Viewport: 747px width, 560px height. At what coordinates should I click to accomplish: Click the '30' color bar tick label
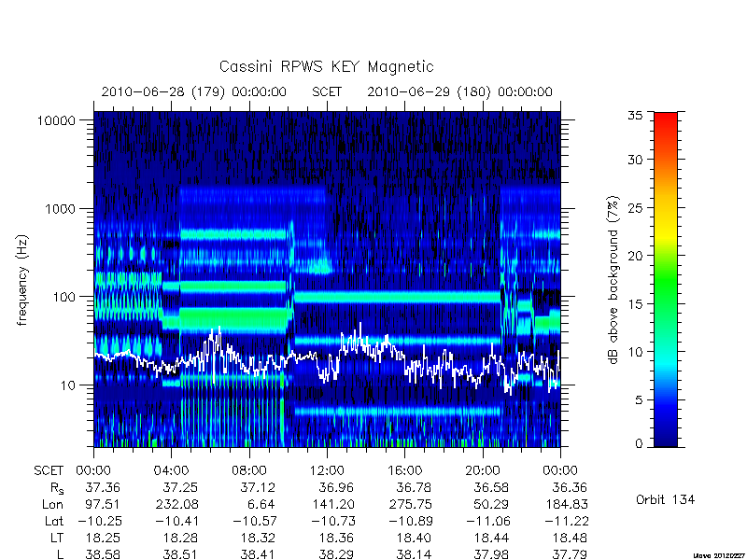[x=635, y=160]
